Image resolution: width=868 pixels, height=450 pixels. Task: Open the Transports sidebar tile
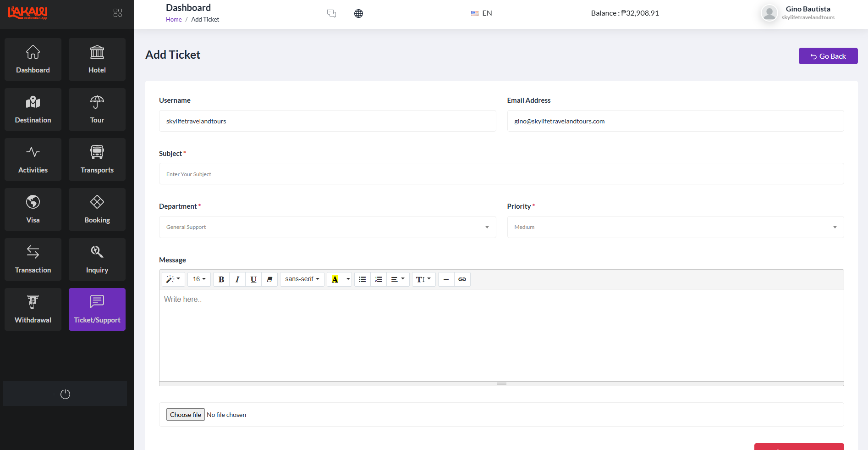97,160
